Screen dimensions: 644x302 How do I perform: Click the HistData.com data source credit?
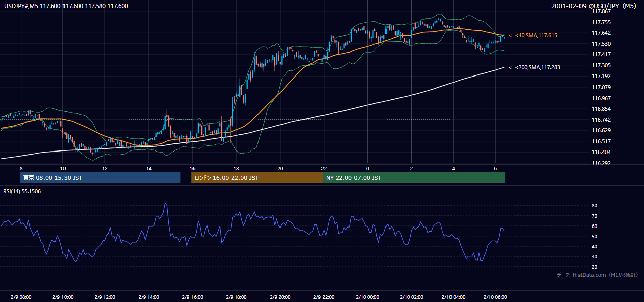coord(597,275)
